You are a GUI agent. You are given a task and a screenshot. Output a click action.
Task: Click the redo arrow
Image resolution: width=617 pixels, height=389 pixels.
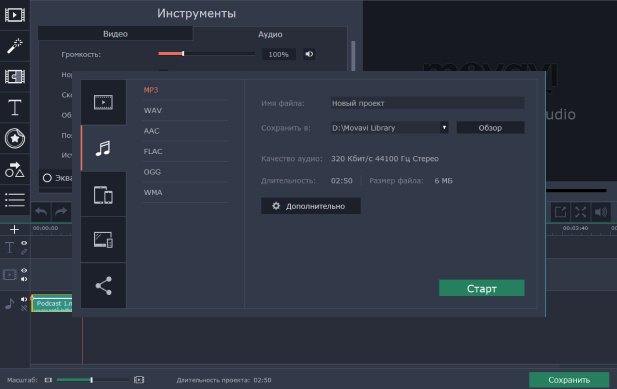click(61, 212)
